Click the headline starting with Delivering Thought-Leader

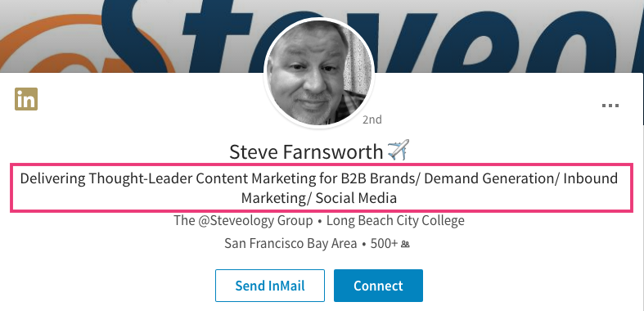tap(319, 188)
